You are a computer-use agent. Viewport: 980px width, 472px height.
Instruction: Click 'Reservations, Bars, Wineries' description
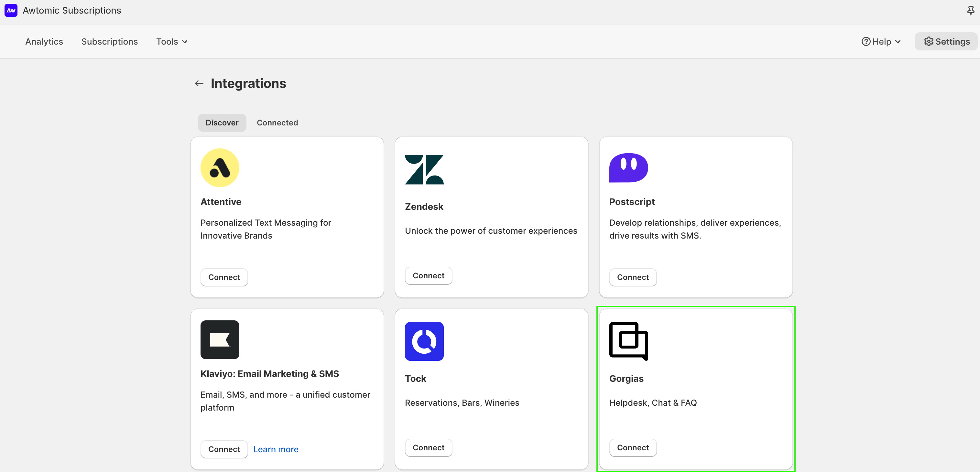pos(462,403)
